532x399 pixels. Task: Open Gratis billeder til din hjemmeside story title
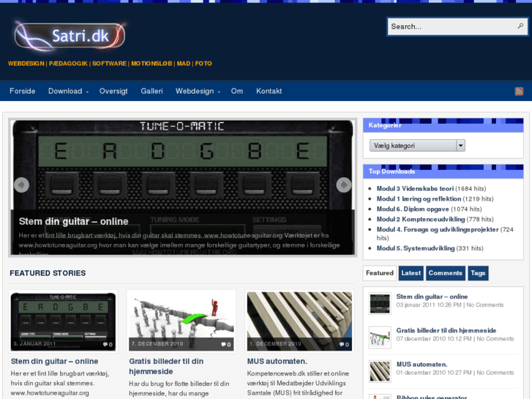(166, 366)
